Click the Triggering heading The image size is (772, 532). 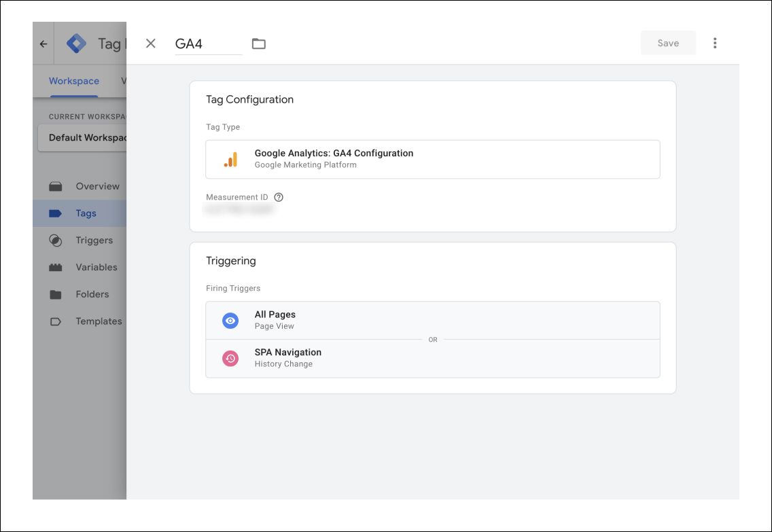coord(231,261)
